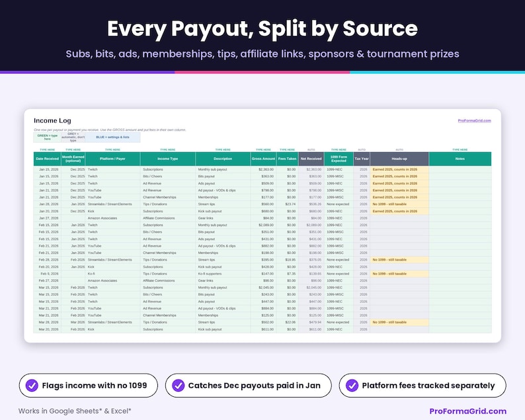Select the 'Heads-up' column header

(x=399, y=159)
